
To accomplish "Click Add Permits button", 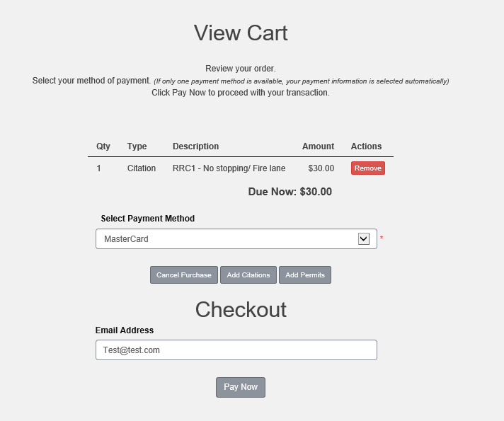I will (305, 275).
